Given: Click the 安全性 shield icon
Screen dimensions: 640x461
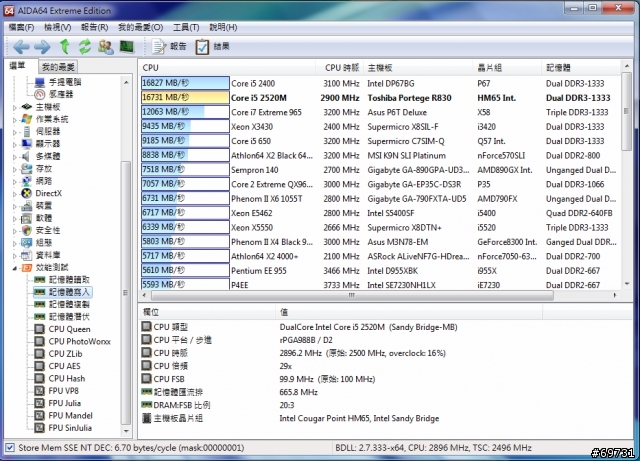Looking at the screenshot, I should click(27, 230).
